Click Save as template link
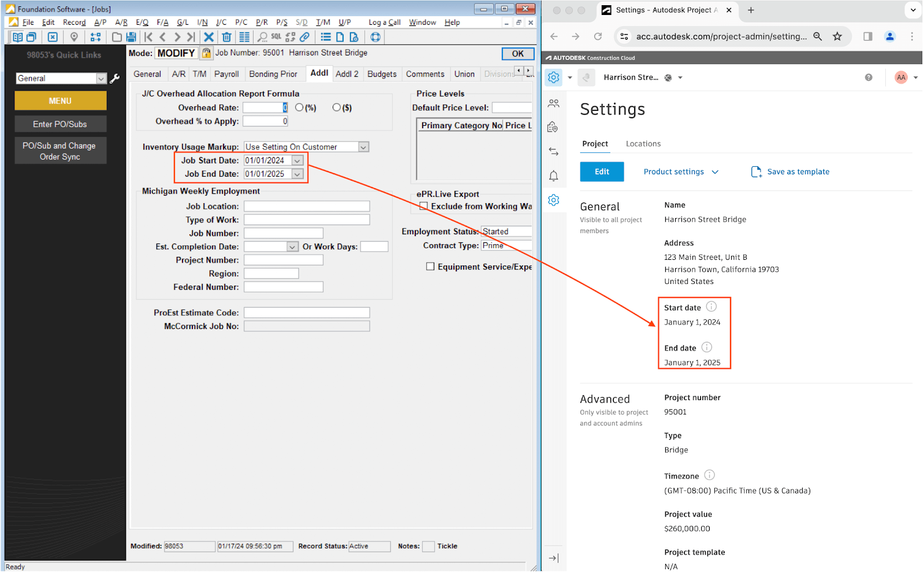924x572 pixels. (790, 172)
